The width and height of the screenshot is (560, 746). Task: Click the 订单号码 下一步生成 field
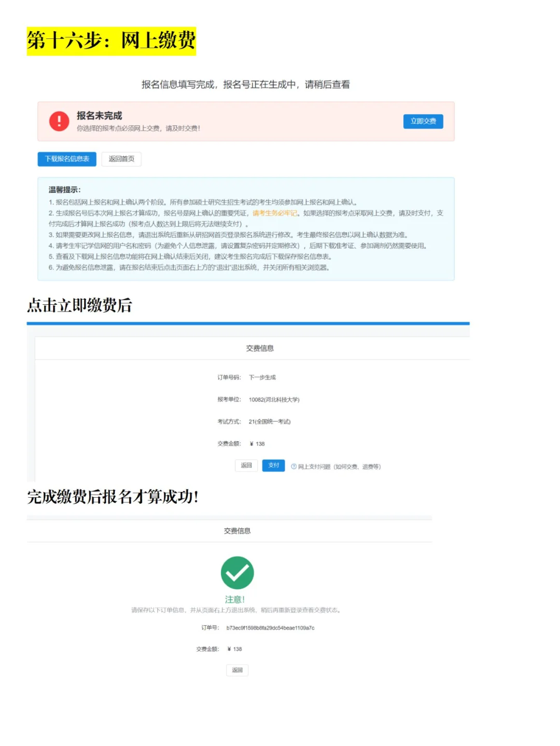pos(248,377)
